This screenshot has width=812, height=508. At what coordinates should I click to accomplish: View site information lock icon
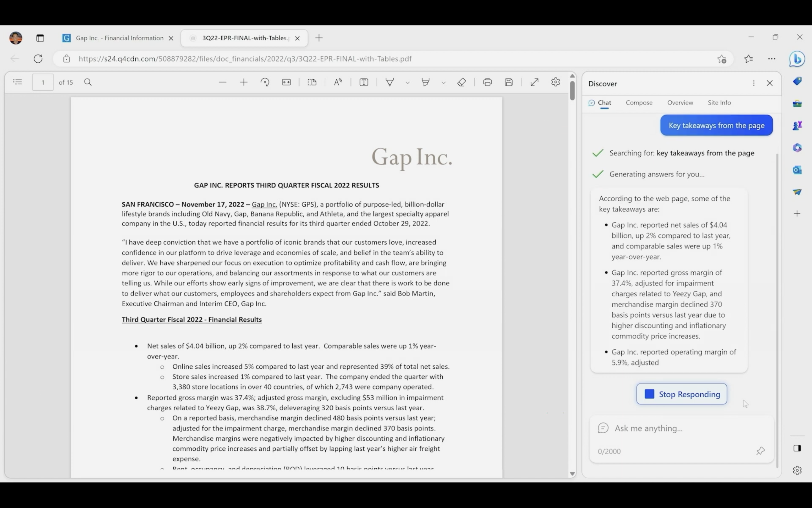[67, 59]
